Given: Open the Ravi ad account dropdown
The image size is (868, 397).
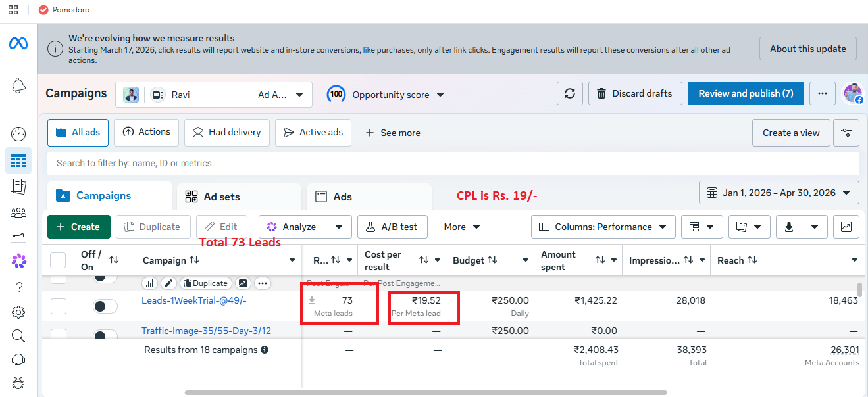Looking at the screenshot, I should tap(214, 95).
